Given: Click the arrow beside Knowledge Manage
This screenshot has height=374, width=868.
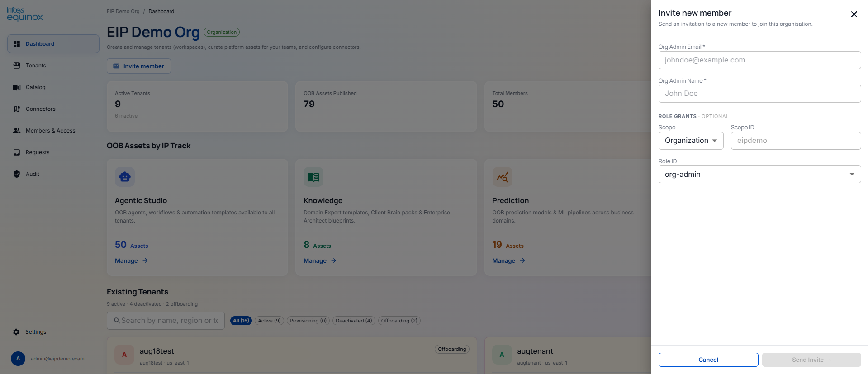Looking at the screenshot, I should (x=334, y=261).
